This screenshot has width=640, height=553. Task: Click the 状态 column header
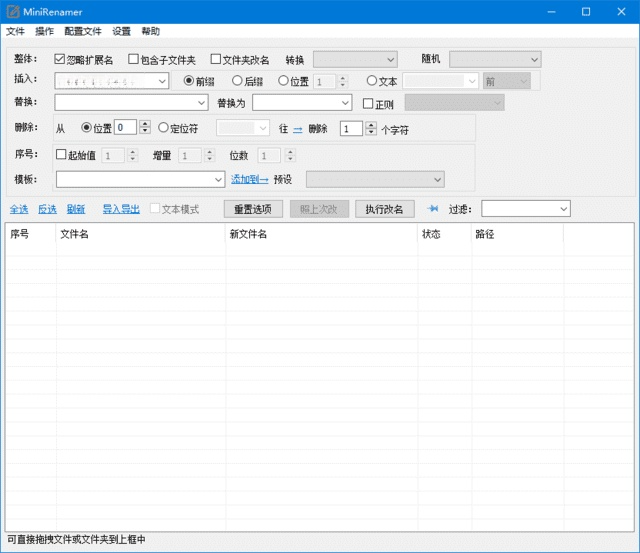coord(444,234)
